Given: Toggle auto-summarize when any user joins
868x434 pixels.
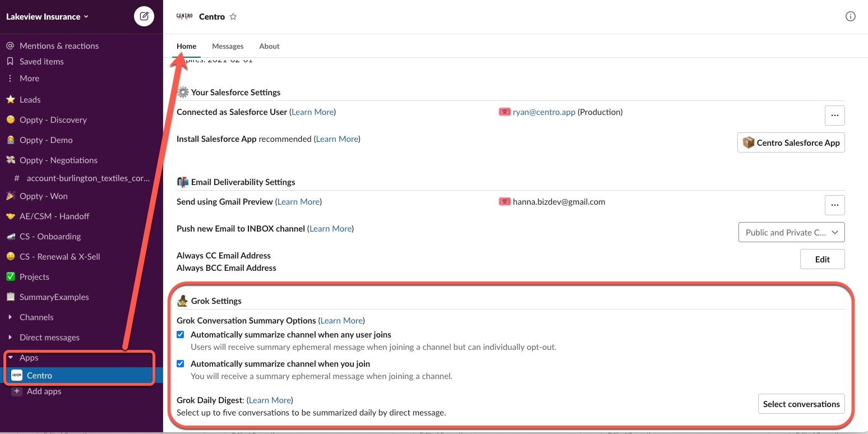Looking at the screenshot, I should point(181,335).
